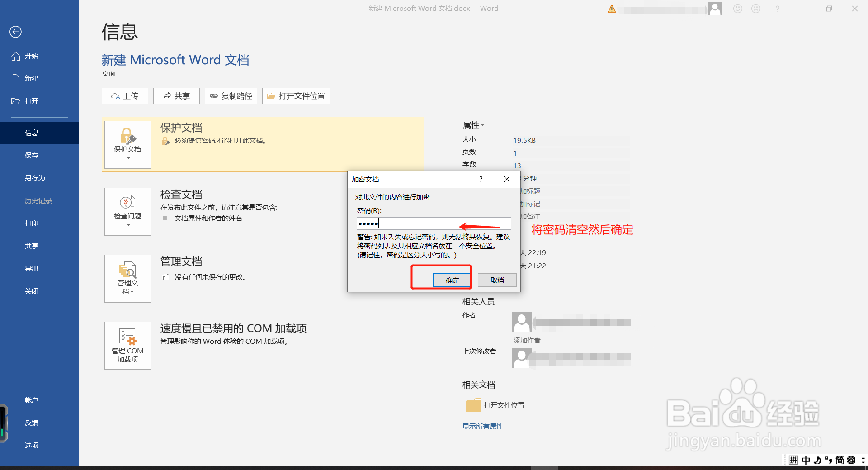868x470 pixels.
Task: Click 保存 in the sidebar
Action: tap(39, 156)
